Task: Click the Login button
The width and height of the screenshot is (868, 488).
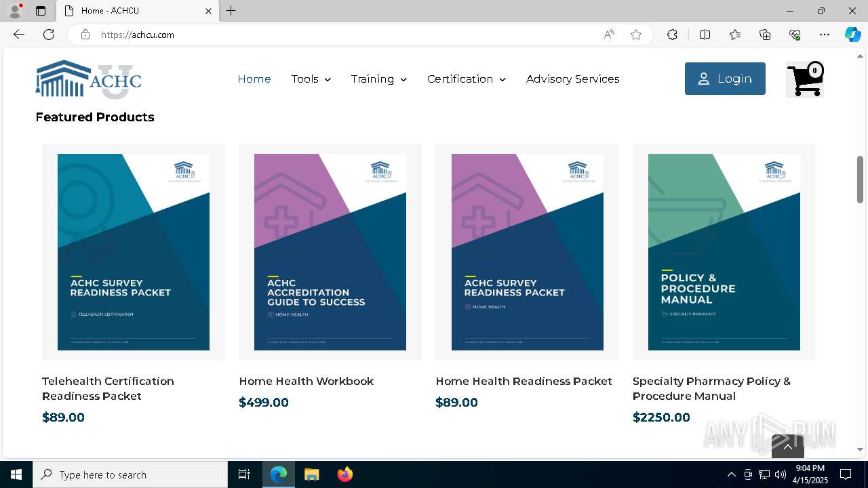Action: click(x=725, y=79)
